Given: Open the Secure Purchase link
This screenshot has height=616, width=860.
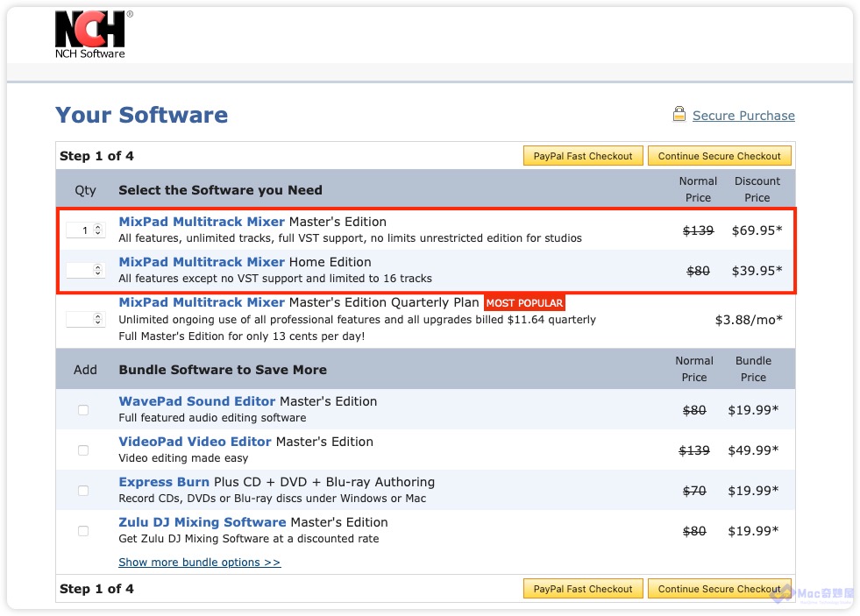Looking at the screenshot, I should pyautogui.click(x=743, y=116).
